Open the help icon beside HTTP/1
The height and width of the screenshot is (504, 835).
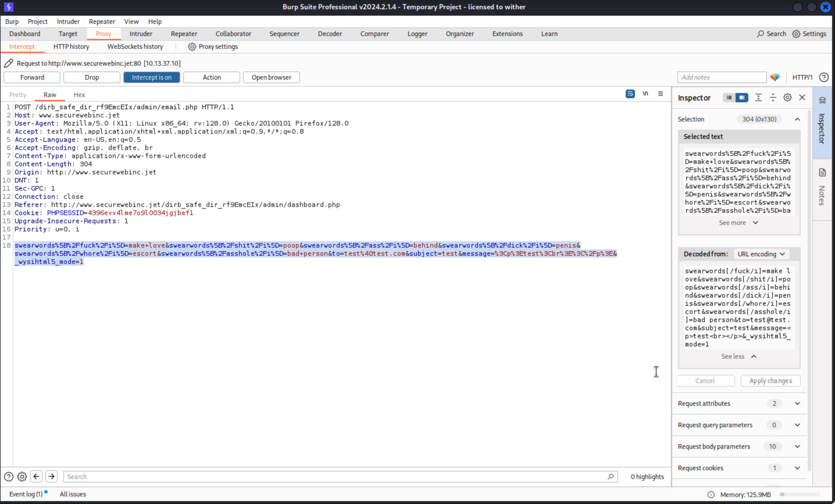tap(823, 77)
